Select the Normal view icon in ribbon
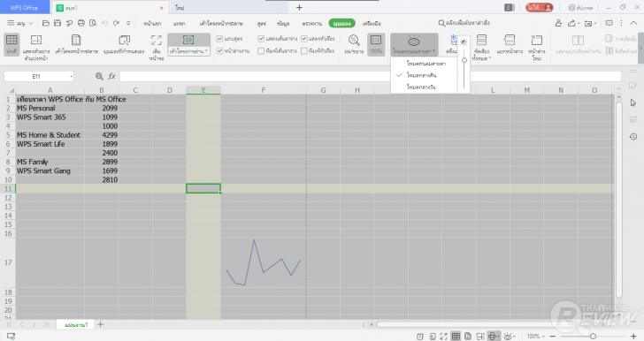 (11, 41)
